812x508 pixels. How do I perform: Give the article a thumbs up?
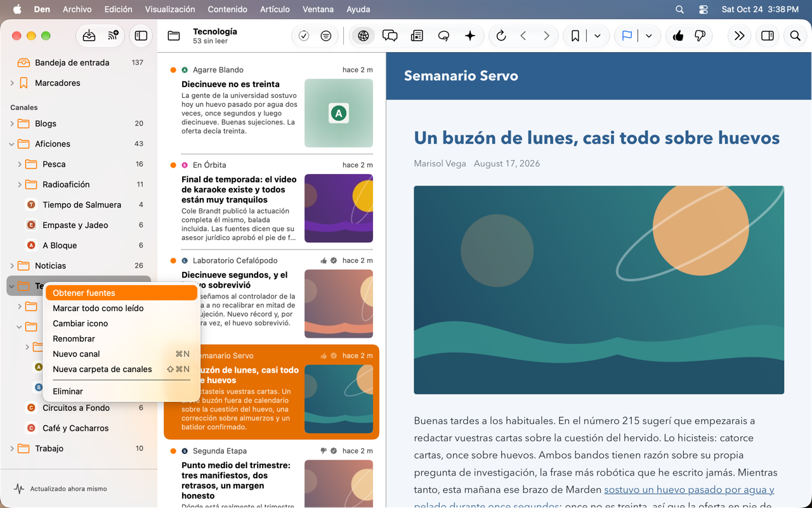[x=678, y=36]
